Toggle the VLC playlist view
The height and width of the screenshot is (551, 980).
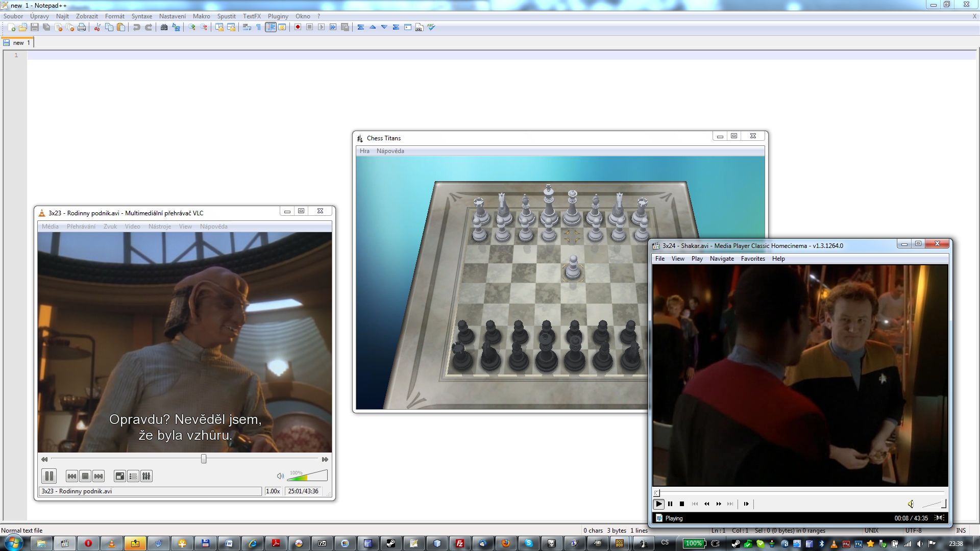tap(133, 476)
